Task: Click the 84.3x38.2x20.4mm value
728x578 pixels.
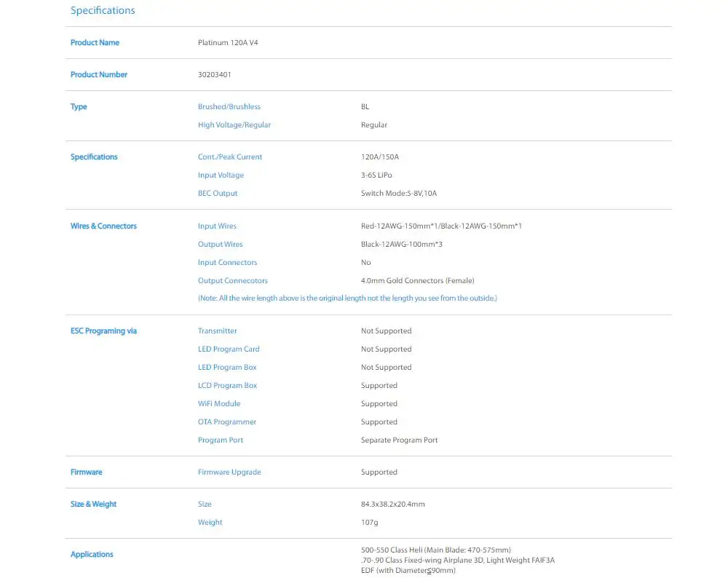Action: (393, 504)
